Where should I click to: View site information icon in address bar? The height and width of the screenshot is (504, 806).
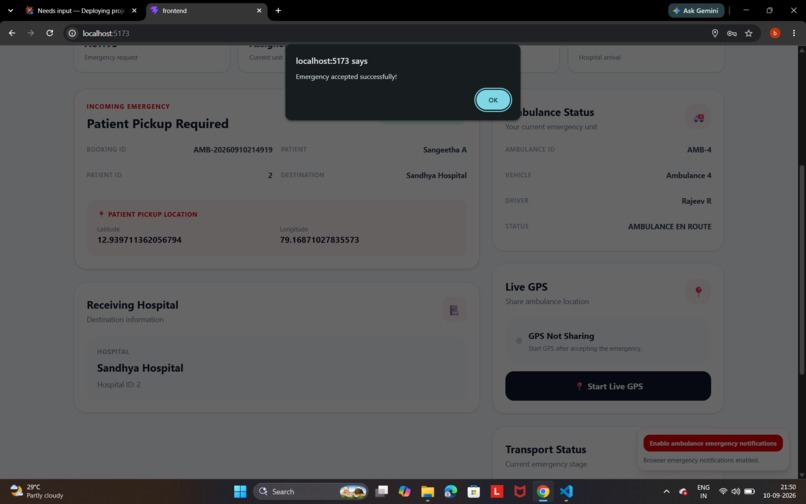[x=72, y=33]
